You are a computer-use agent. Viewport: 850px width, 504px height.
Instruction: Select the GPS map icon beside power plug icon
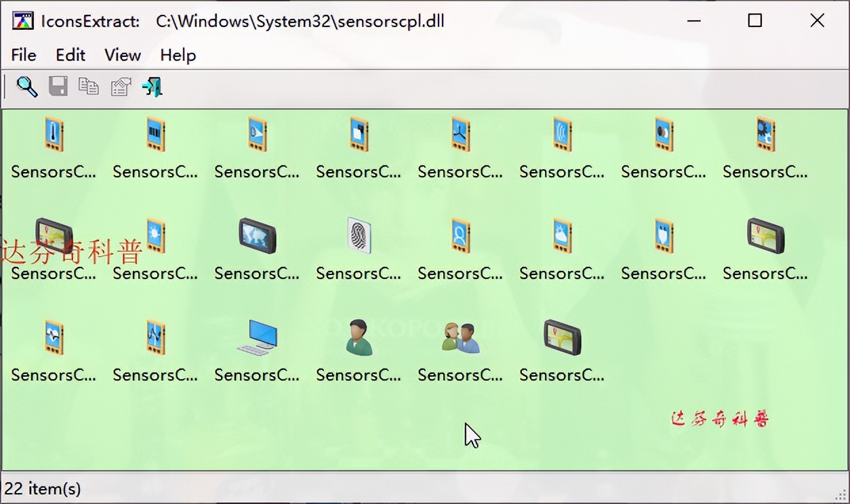click(x=765, y=236)
